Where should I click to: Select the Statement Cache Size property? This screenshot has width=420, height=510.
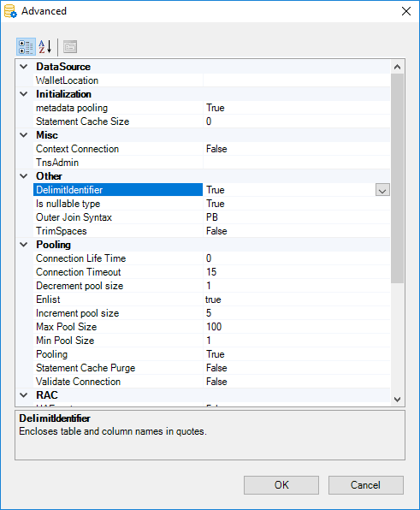pyautogui.click(x=118, y=122)
